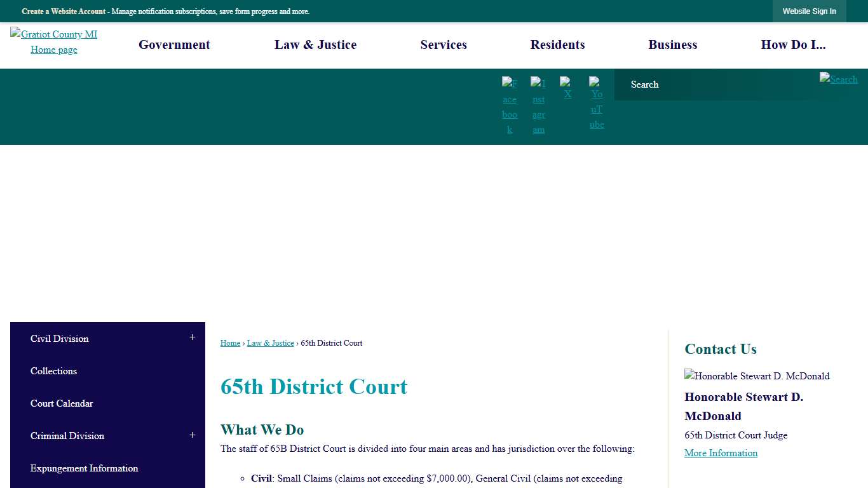Viewport: 868px width, 488px height.
Task: Open the How Do I... menu
Action: pos(794,44)
